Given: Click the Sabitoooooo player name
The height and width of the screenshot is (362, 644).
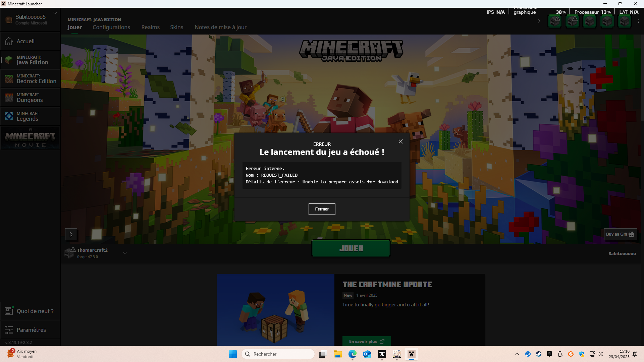Looking at the screenshot, I should click(622, 254).
